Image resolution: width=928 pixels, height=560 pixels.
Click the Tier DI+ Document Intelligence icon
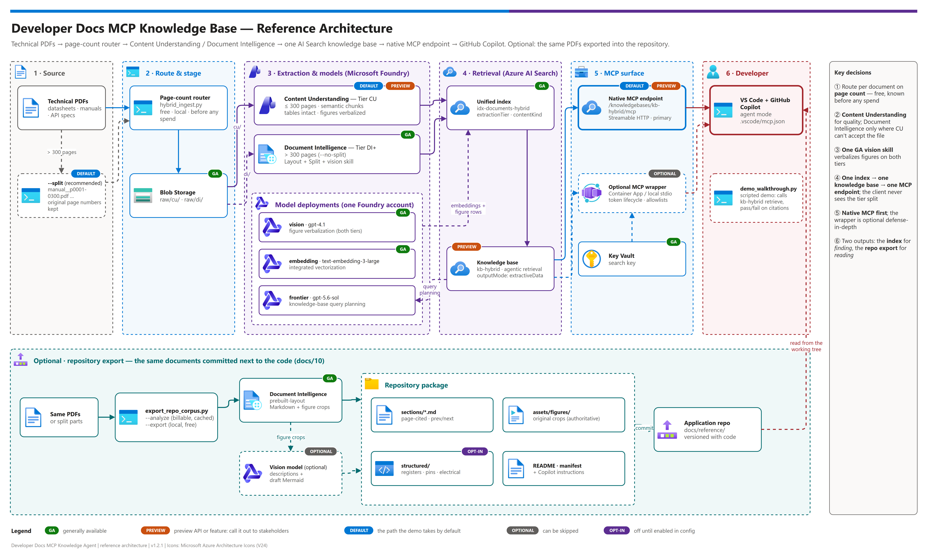pyautogui.click(x=267, y=154)
